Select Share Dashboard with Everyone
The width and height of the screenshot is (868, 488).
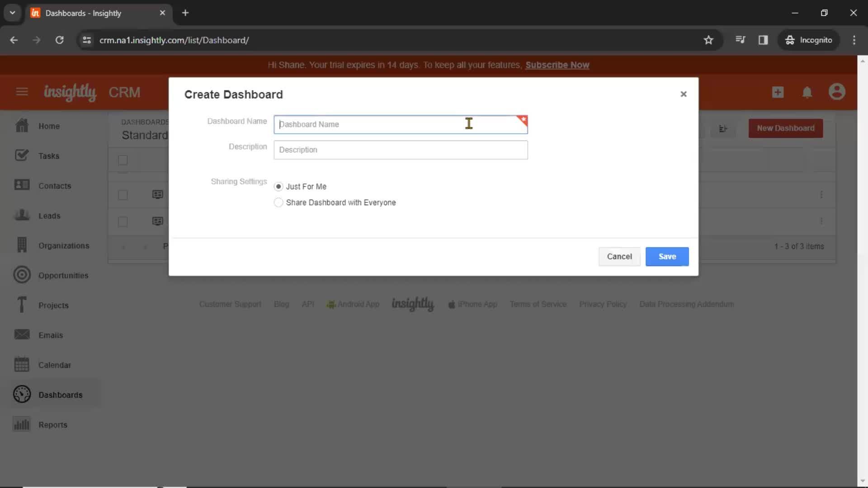[278, 202]
